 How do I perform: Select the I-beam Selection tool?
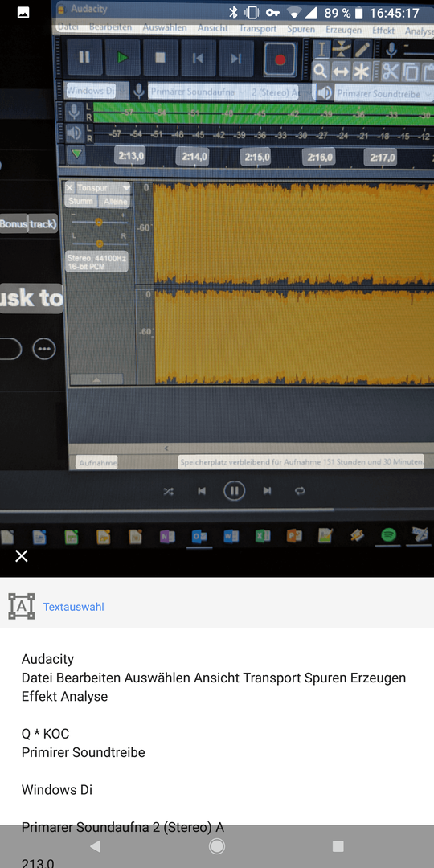pos(321,50)
